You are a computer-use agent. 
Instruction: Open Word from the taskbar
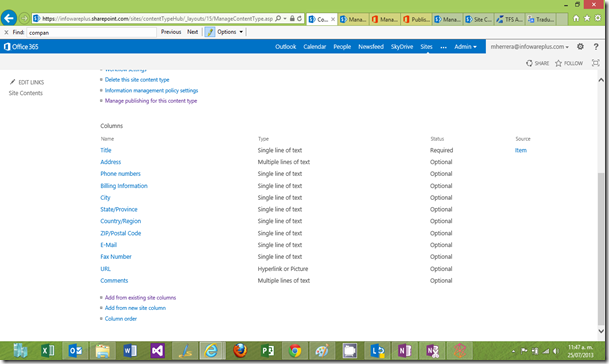coord(130,351)
